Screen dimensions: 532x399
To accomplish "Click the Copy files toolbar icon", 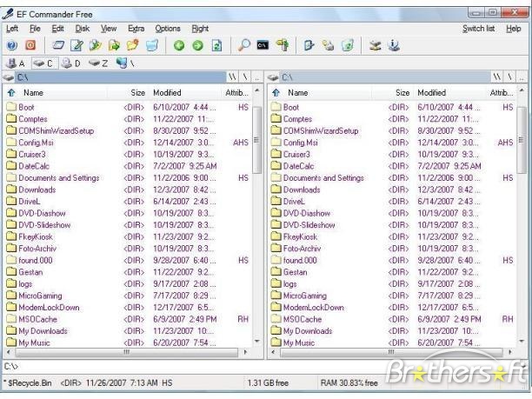I will [x=96, y=45].
